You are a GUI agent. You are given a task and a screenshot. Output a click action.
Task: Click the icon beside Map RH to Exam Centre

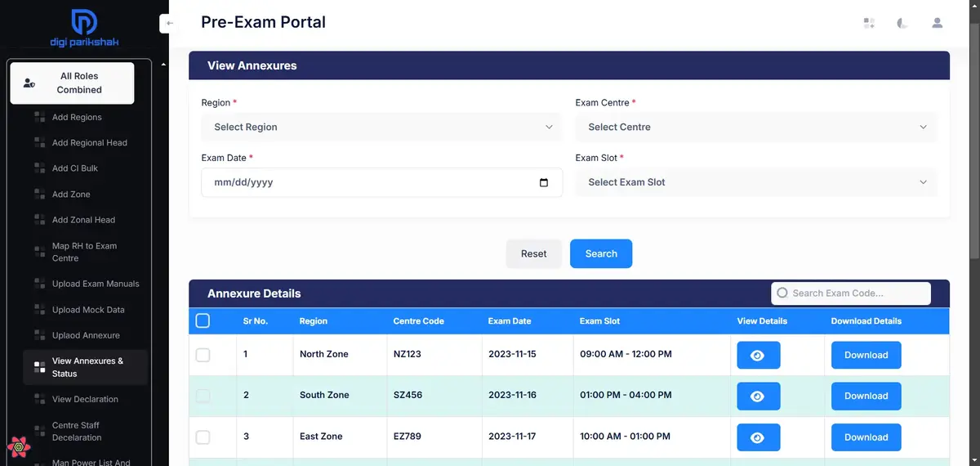(x=39, y=252)
